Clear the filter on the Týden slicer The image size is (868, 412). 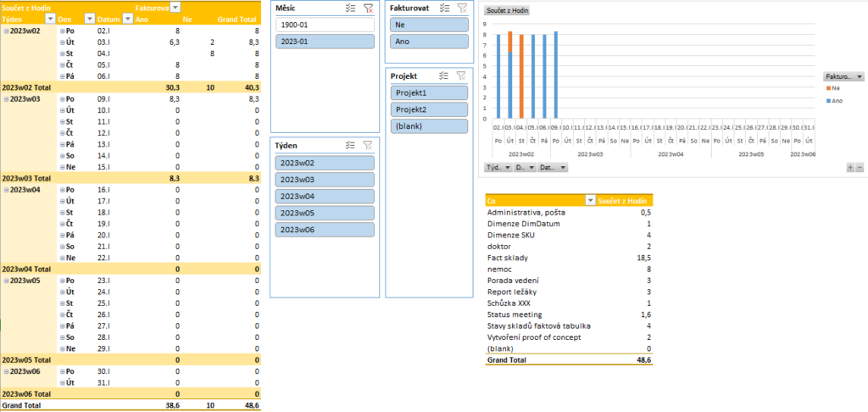click(367, 145)
